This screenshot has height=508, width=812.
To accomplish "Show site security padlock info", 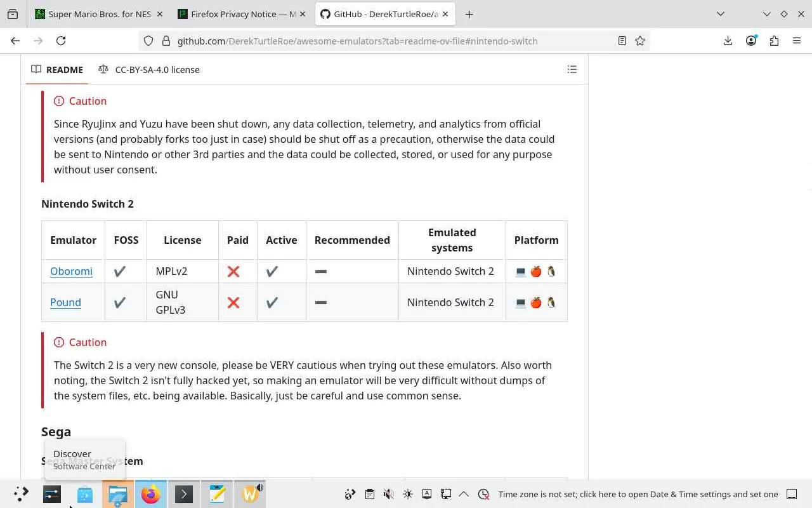I will (166, 41).
